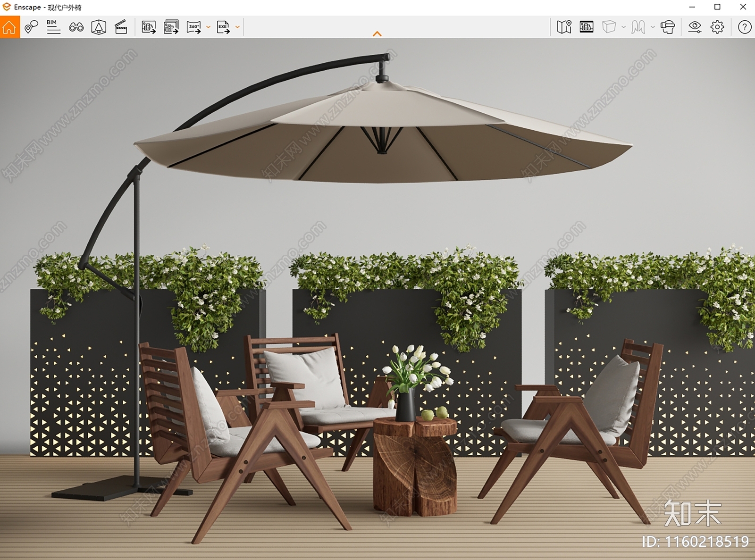Click the walk/fly navigation mode icon
Viewport: 755px width, 560px height.
coord(638,27)
